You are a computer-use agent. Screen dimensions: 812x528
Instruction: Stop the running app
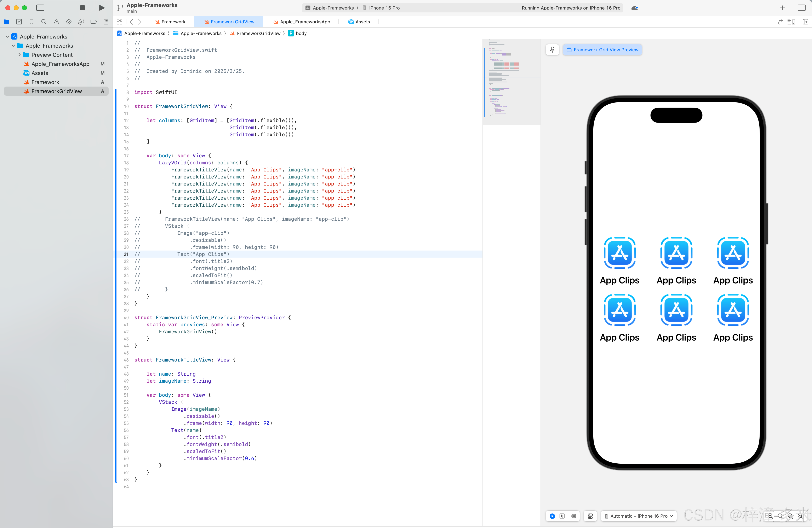tap(82, 8)
